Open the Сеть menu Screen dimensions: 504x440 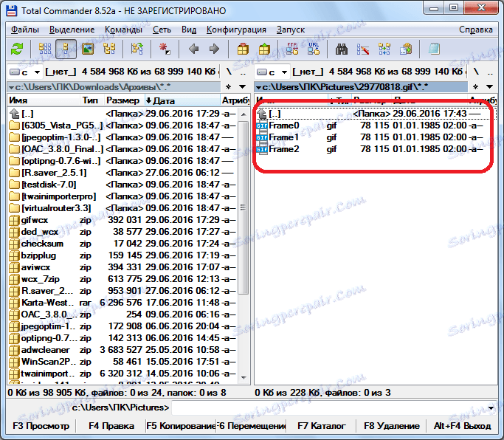pyautogui.click(x=162, y=30)
